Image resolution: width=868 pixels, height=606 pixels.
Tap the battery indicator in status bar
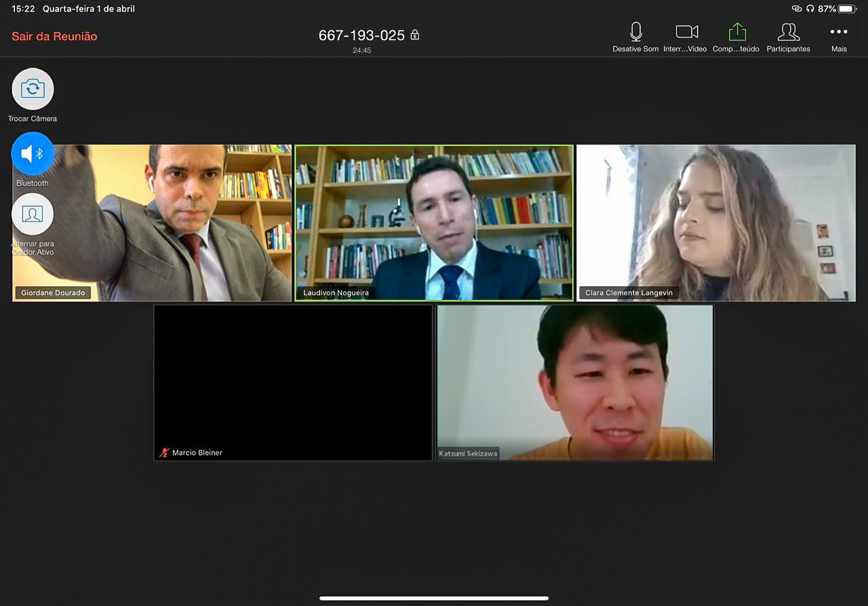tap(847, 9)
